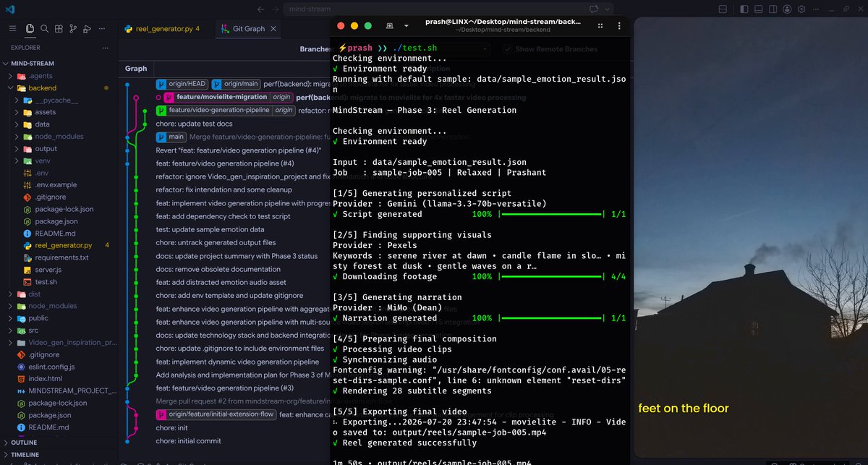This screenshot has height=465, width=868.
Task: Toggle the primary sidebar layout icon
Action: click(745, 9)
